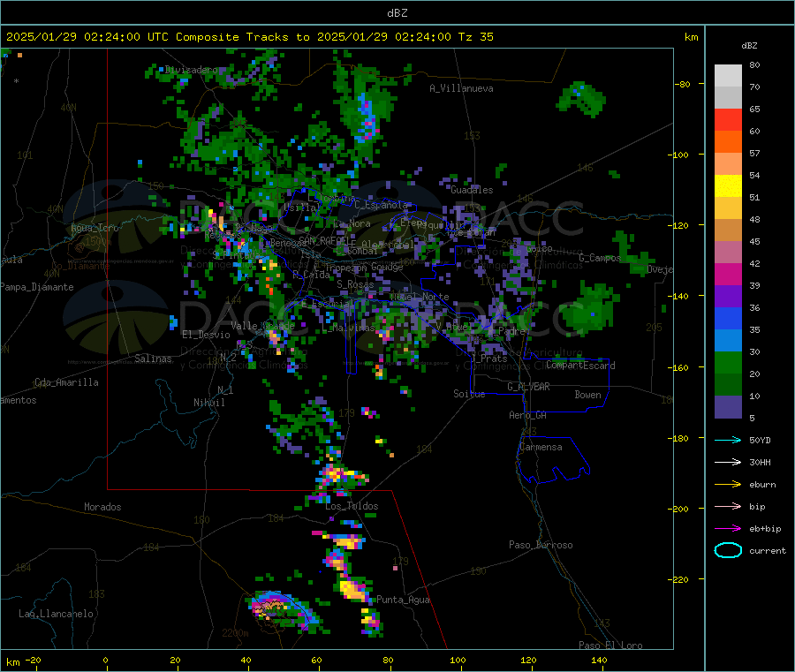Click the 'Morados' place label
The height and width of the screenshot is (672, 795).
point(102,507)
